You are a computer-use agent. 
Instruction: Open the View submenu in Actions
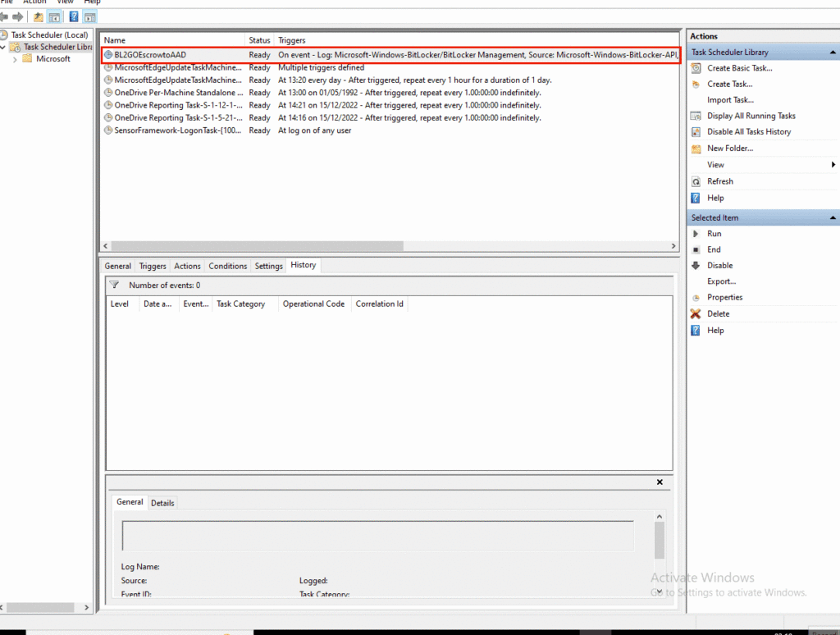click(x=715, y=165)
